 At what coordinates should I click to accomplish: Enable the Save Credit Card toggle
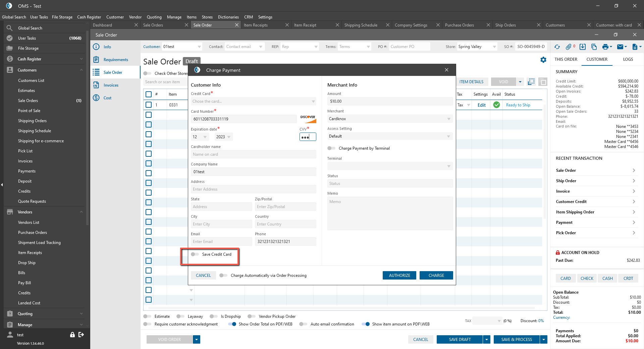(195, 254)
